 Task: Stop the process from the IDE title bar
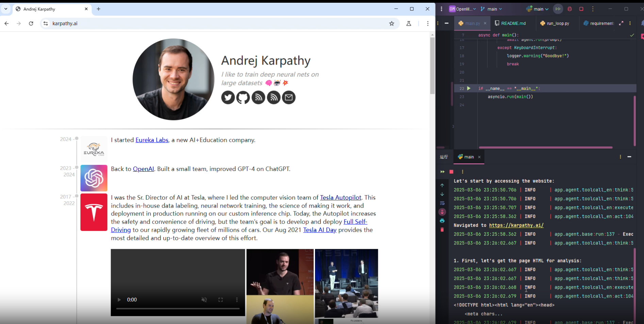(581, 9)
